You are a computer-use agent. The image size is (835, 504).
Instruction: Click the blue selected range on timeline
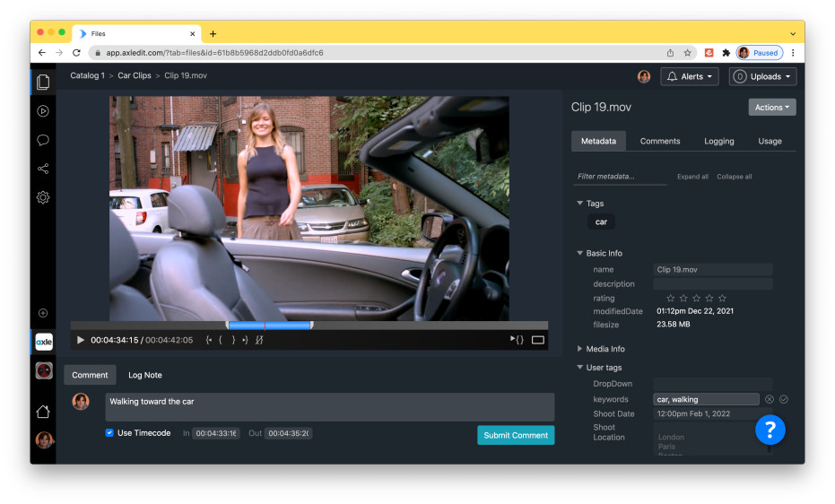tap(269, 325)
